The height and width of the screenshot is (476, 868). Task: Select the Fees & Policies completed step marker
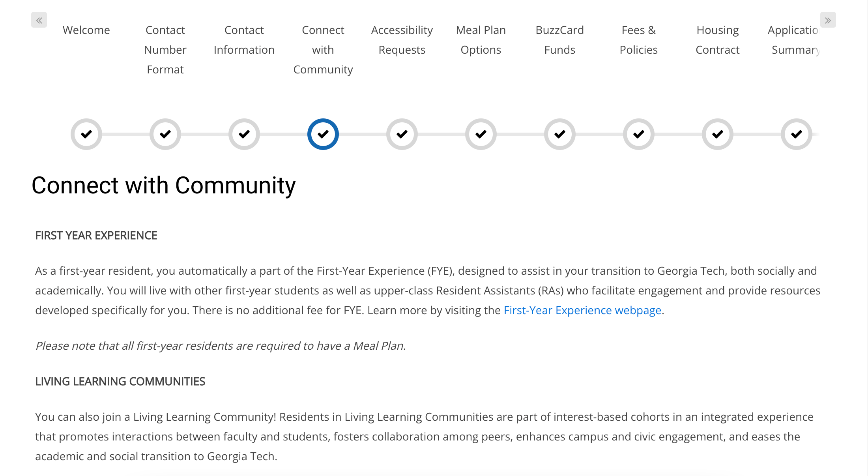[x=638, y=134]
